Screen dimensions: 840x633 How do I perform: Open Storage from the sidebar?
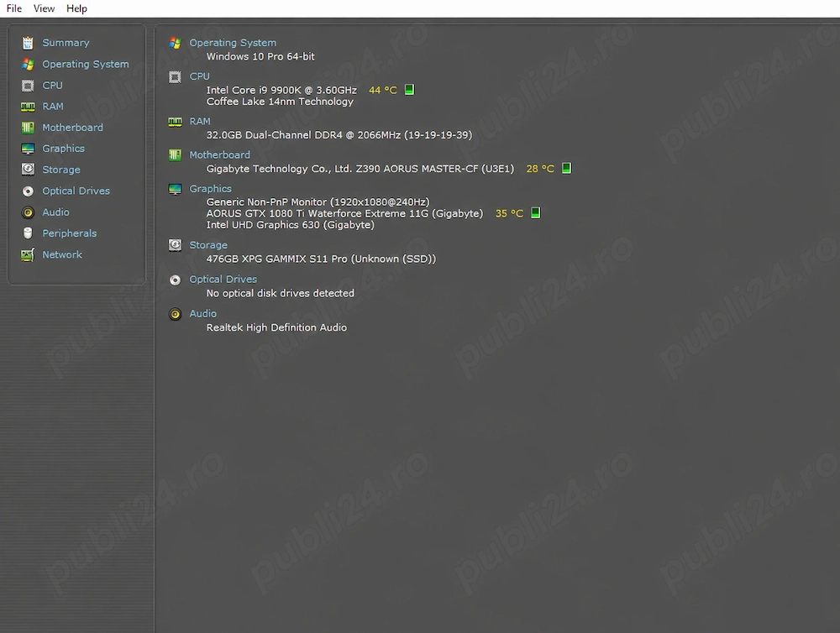(x=61, y=170)
